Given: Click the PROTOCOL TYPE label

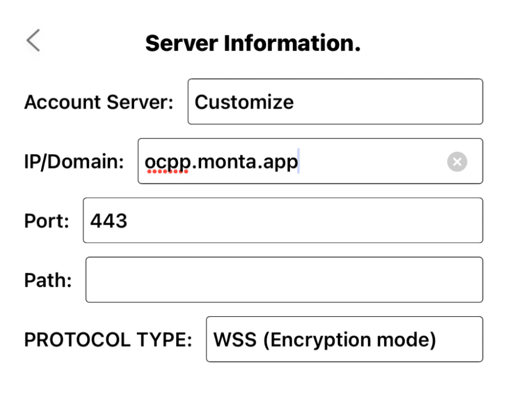Looking at the screenshot, I should click(x=108, y=340).
